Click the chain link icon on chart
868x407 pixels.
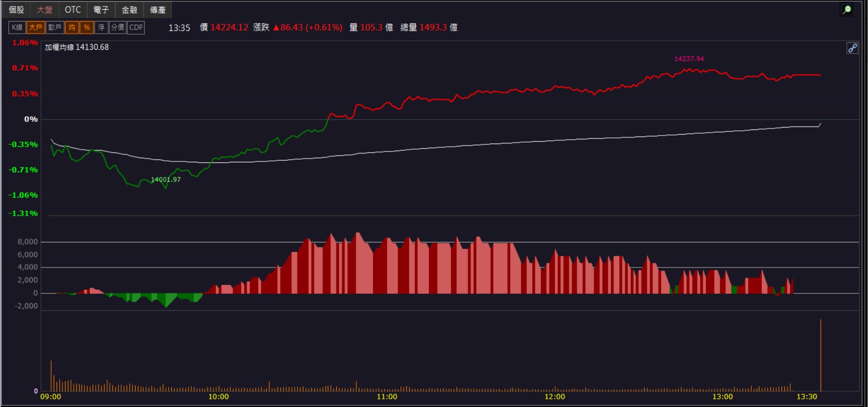tap(852, 48)
